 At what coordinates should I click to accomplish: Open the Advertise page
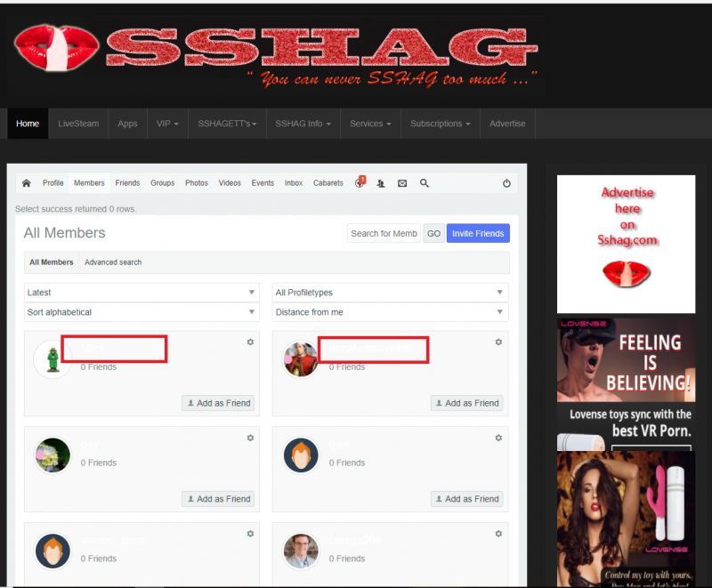pos(507,124)
